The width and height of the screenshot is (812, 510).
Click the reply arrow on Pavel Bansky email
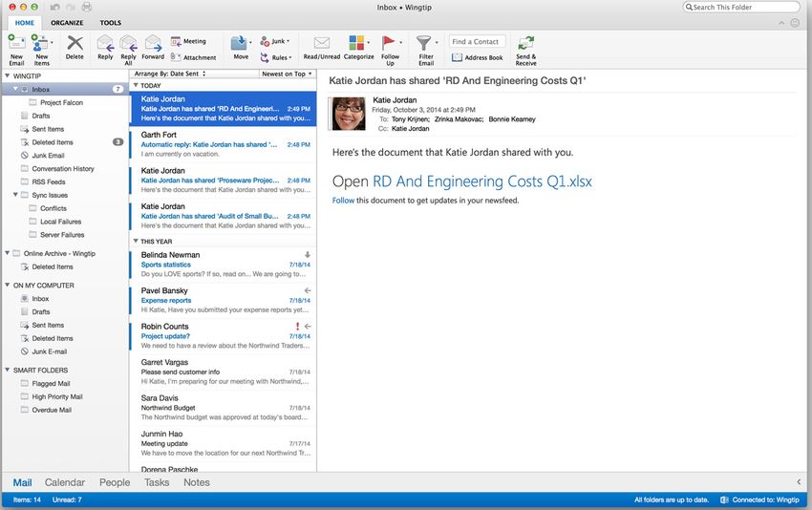point(308,290)
